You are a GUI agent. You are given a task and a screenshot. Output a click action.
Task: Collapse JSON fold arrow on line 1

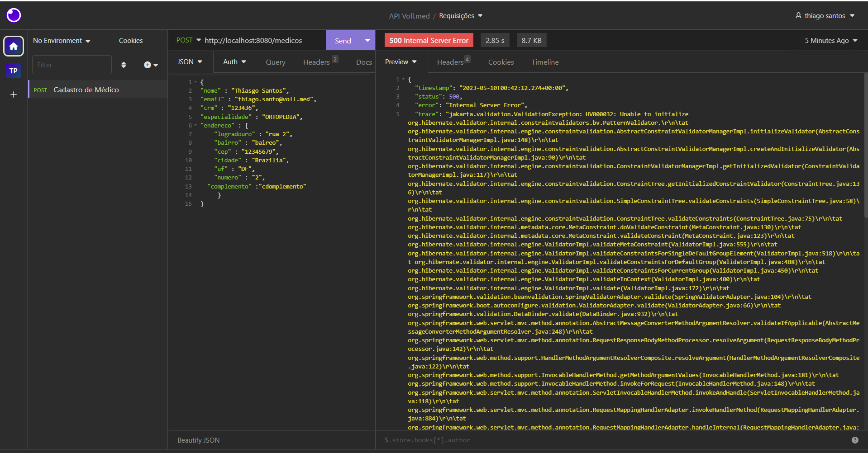coord(196,82)
